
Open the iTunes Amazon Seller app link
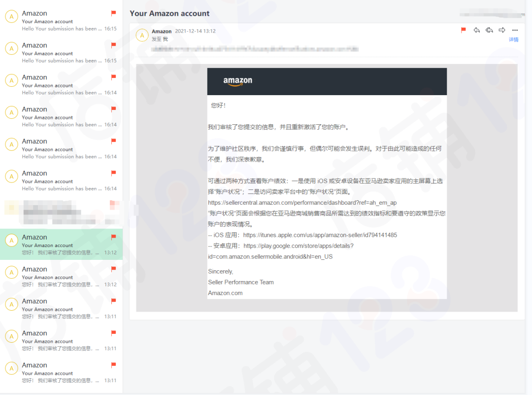[x=320, y=235]
